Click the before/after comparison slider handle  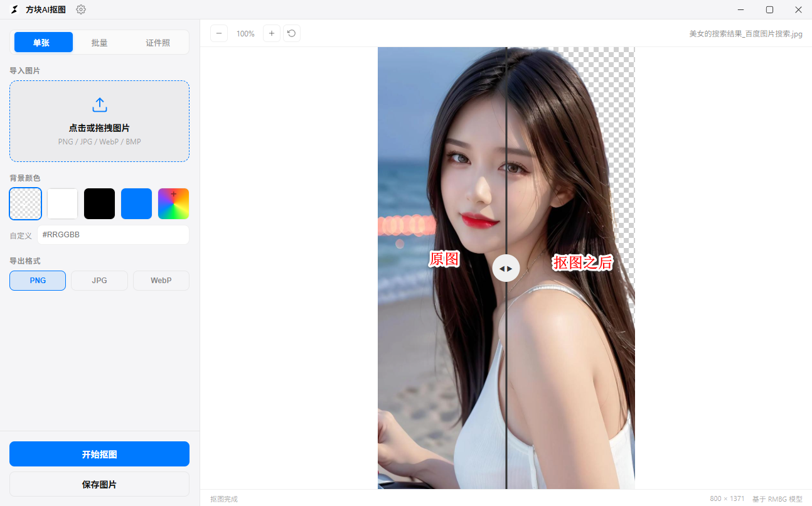click(506, 268)
